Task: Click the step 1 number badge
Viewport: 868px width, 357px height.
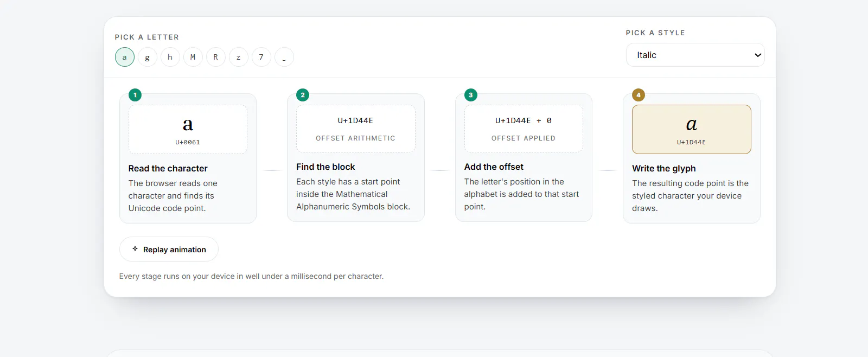Action: (x=135, y=95)
